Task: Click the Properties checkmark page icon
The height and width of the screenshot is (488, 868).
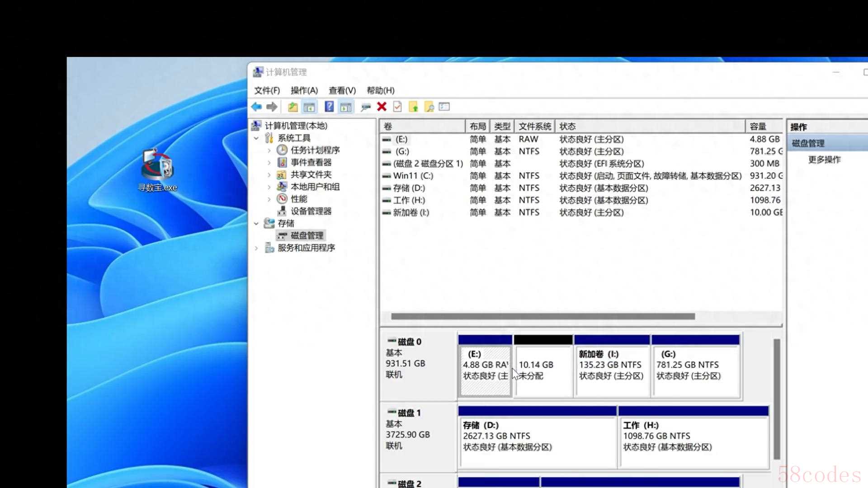Action: pyautogui.click(x=397, y=107)
